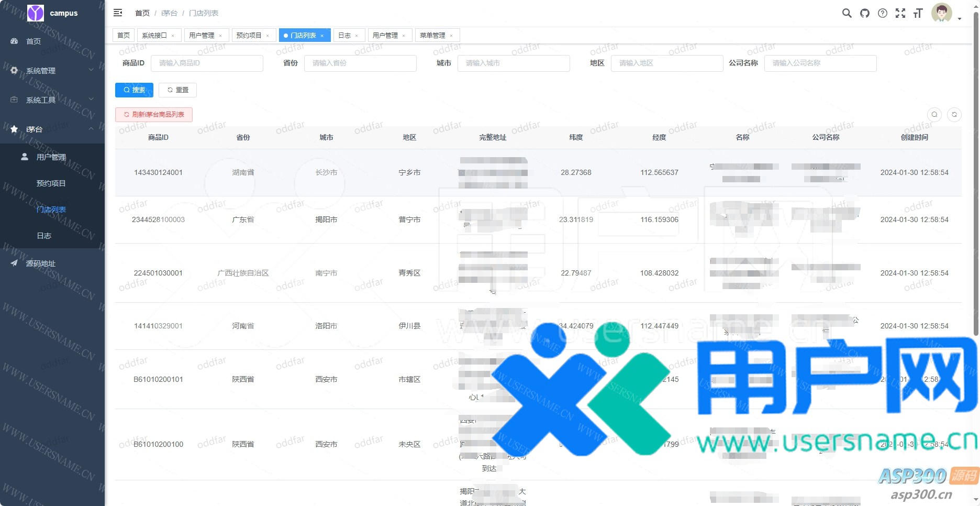Click the 茅台 breadcrumb item
The width and height of the screenshot is (980, 506).
169,13
